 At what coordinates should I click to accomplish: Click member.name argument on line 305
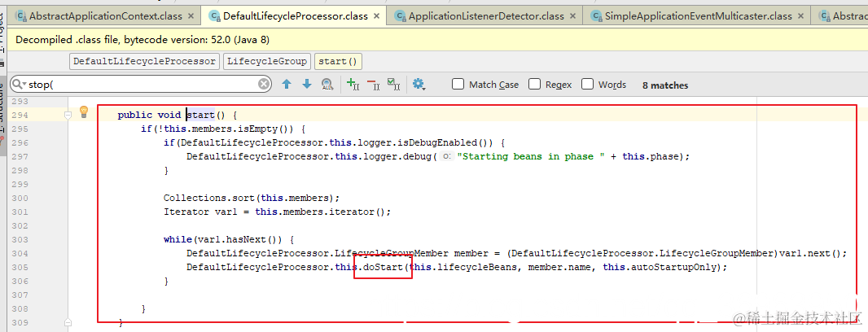tap(559, 267)
